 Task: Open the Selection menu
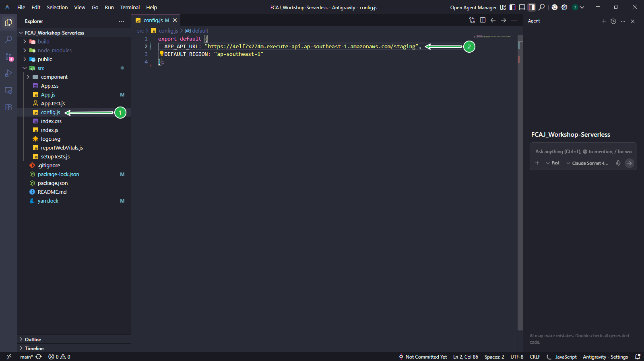[x=57, y=7]
